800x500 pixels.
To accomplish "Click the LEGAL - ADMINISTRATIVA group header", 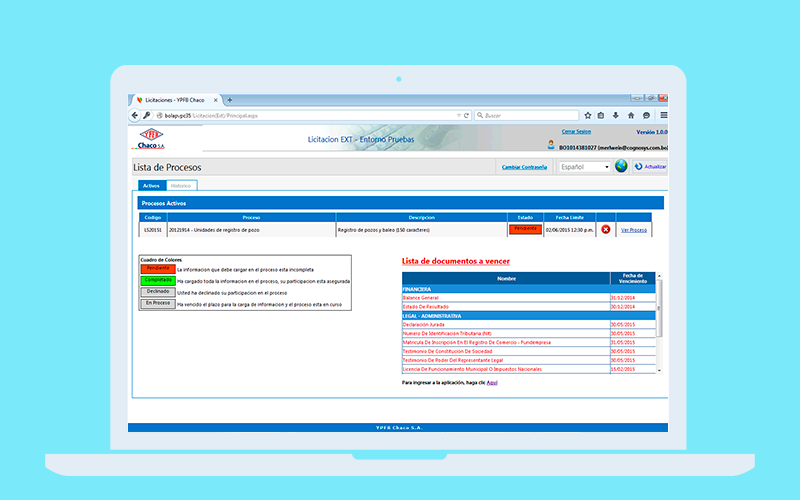I will [529, 316].
